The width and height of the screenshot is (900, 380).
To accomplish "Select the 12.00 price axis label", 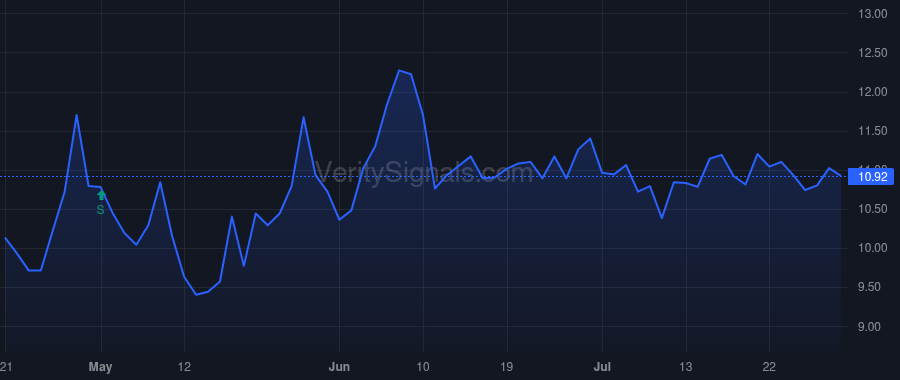I will point(872,92).
